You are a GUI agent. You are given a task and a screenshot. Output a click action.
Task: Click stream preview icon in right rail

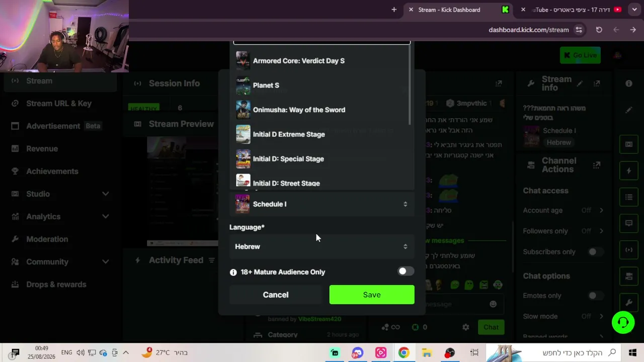[629, 144]
